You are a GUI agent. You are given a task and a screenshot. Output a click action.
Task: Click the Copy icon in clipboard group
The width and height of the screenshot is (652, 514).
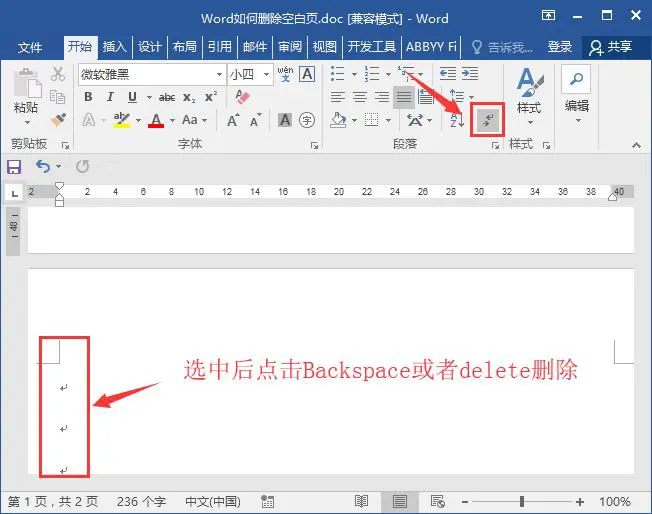57,96
